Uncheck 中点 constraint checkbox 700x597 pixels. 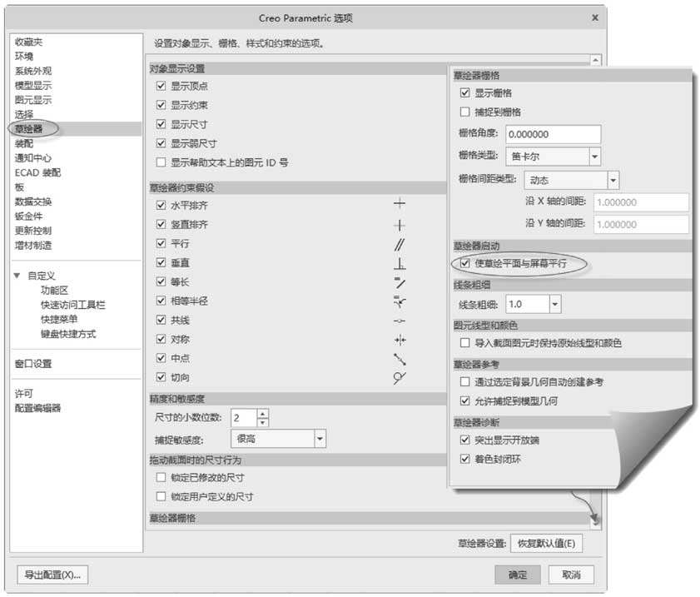tap(161, 358)
